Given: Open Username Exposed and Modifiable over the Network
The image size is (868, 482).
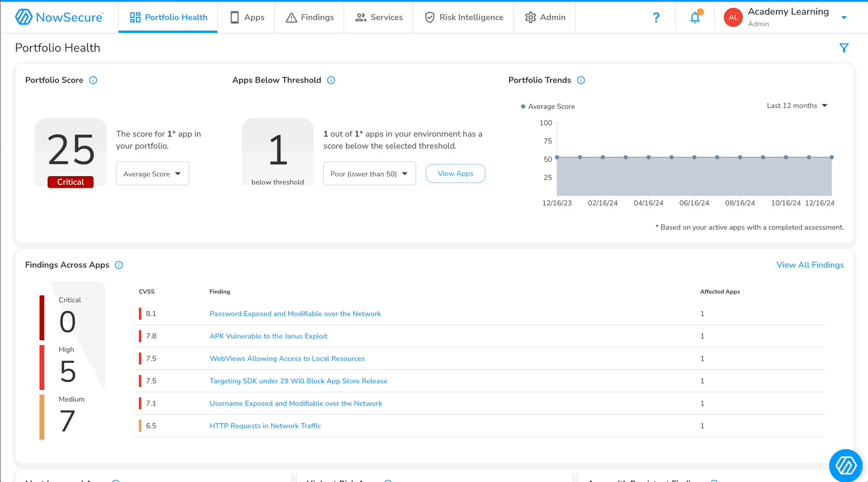Looking at the screenshot, I should tap(296, 403).
